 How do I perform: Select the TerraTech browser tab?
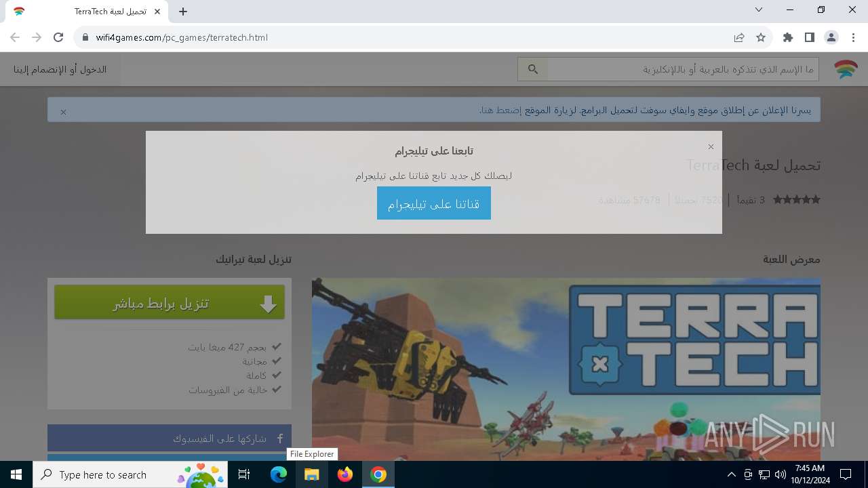(x=87, y=12)
